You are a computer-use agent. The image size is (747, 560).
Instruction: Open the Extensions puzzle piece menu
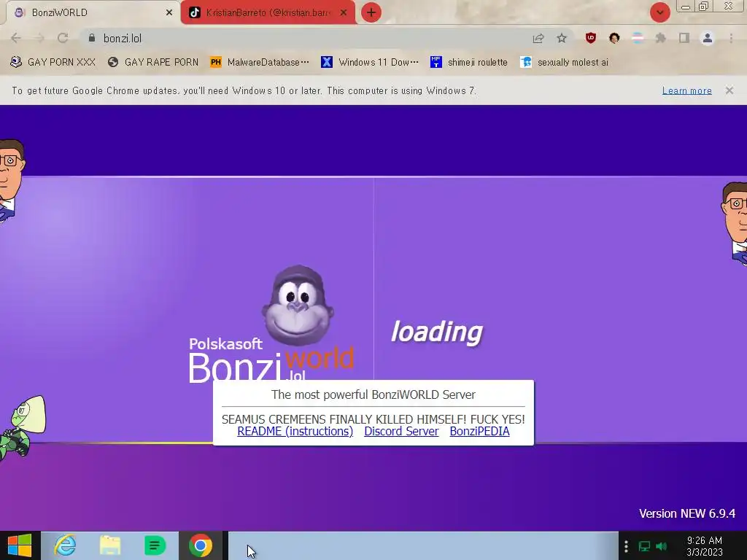[x=661, y=38]
